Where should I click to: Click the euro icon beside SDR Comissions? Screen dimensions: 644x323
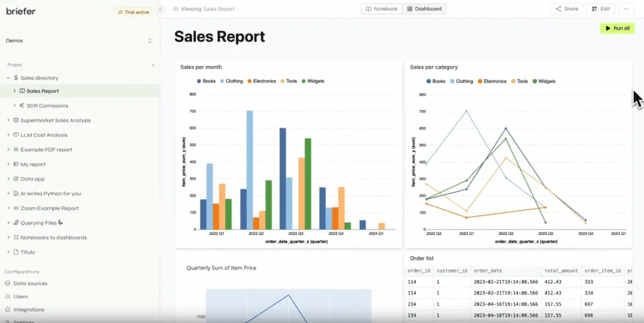(x=22, y=106)
